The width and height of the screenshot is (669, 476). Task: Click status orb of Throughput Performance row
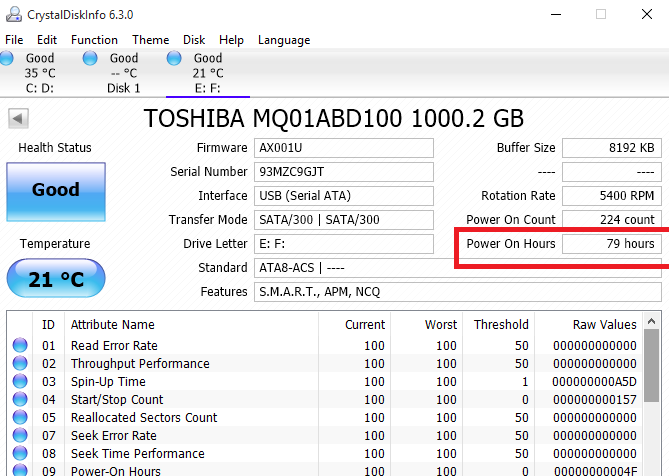point(20,363)
